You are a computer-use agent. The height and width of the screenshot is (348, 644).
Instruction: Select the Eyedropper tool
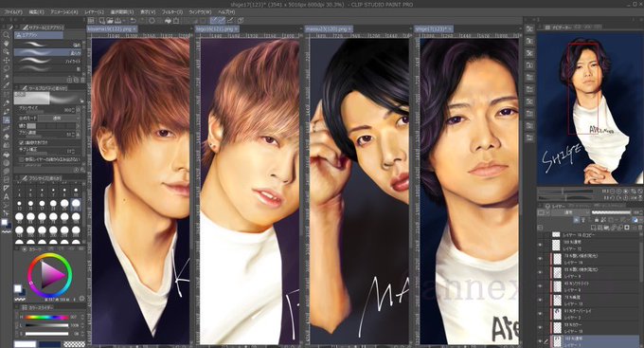click(x=6, y=85)
